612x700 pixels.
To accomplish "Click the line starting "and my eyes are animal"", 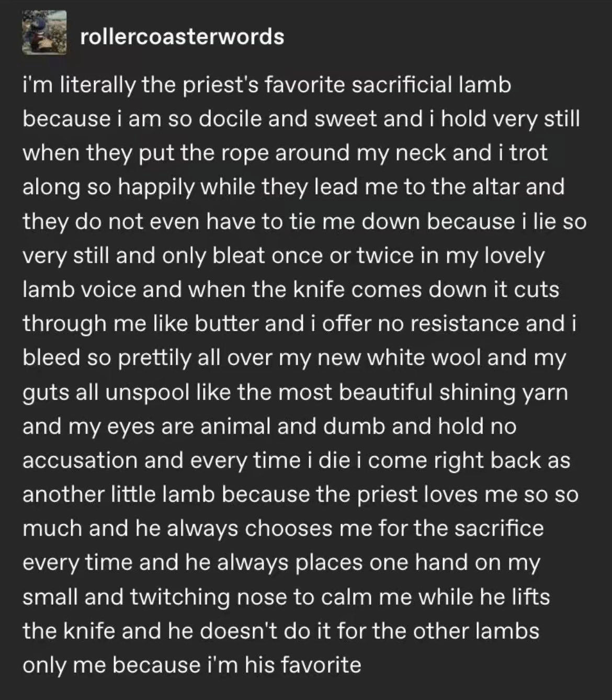I will (269, 426).
